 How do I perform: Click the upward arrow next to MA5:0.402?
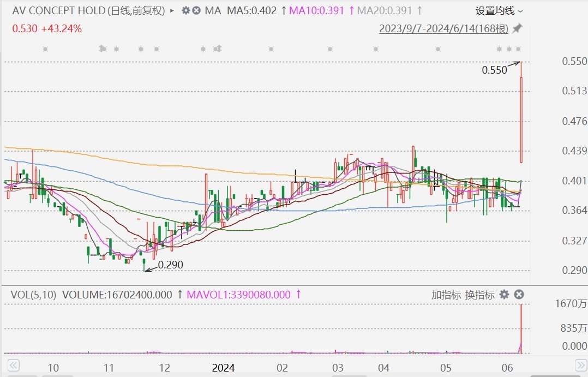tap(283, 11)
